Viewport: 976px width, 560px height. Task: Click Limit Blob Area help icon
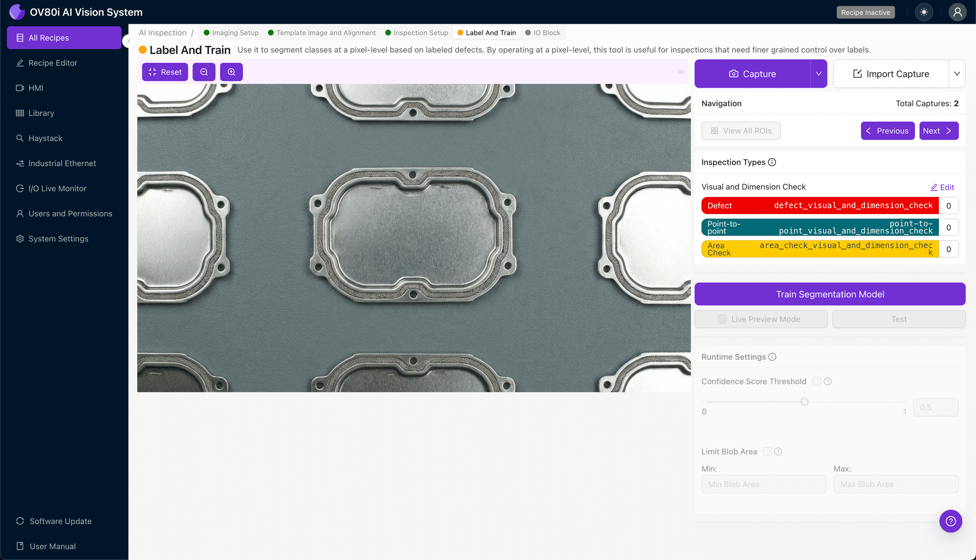pos(778,451)
